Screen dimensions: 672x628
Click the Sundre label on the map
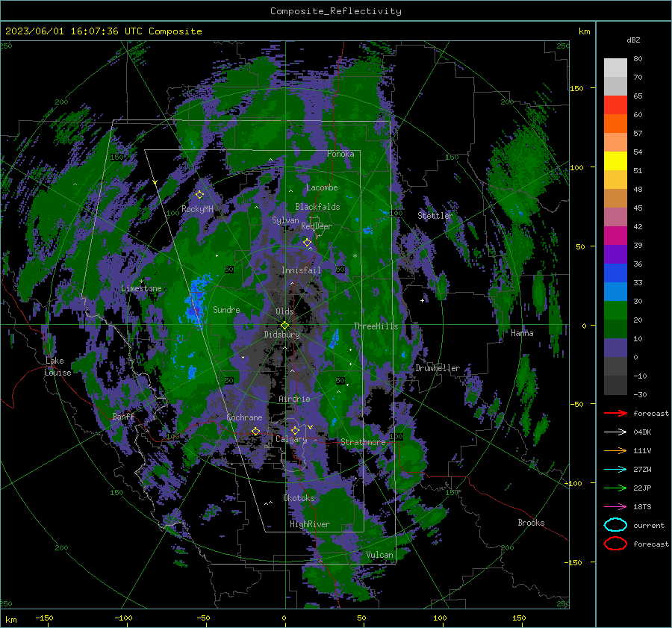[x=226, y=309]
